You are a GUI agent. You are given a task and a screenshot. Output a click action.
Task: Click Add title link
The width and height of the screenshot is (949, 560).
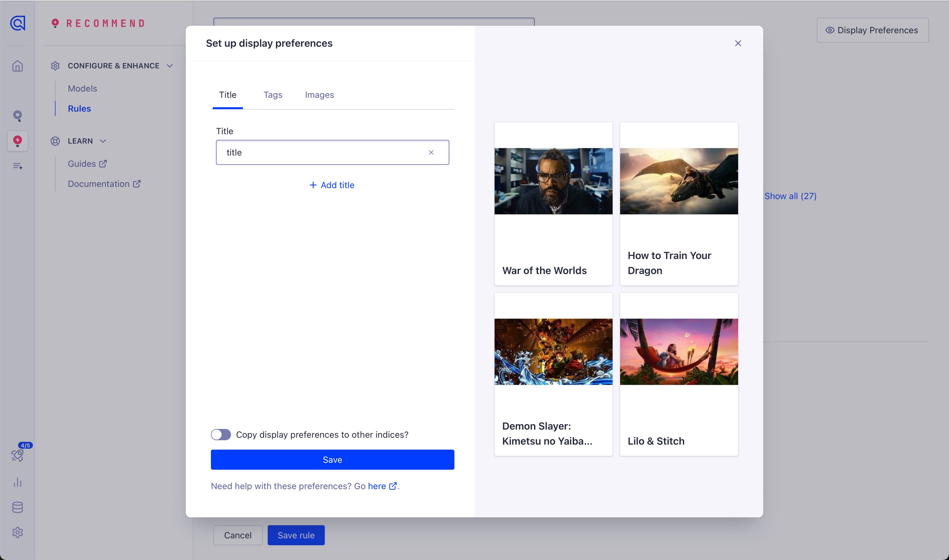pos(332,185)
